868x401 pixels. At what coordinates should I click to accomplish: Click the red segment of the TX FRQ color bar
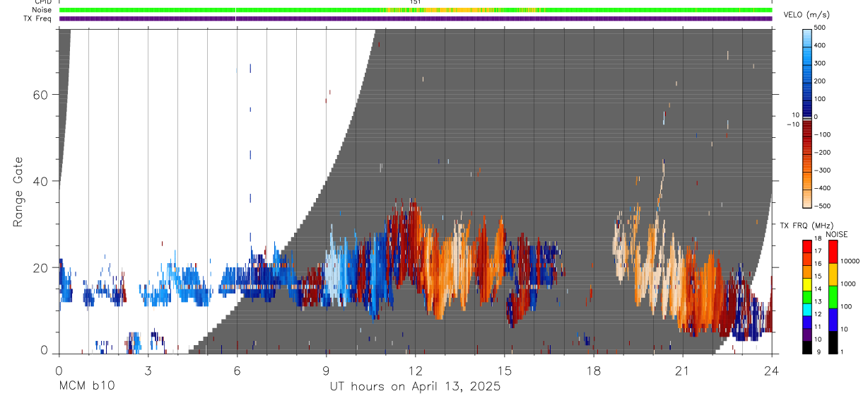tap(807, 245)
